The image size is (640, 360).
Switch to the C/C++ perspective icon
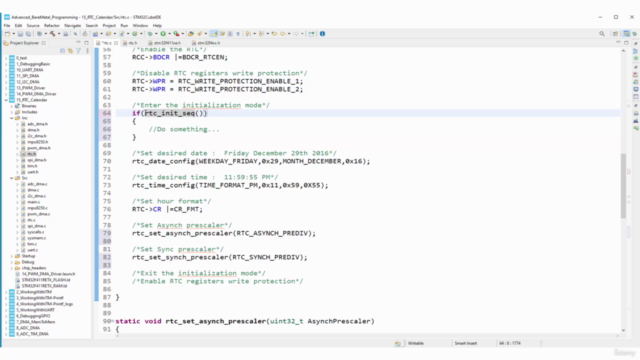click(x=627, y=34)
